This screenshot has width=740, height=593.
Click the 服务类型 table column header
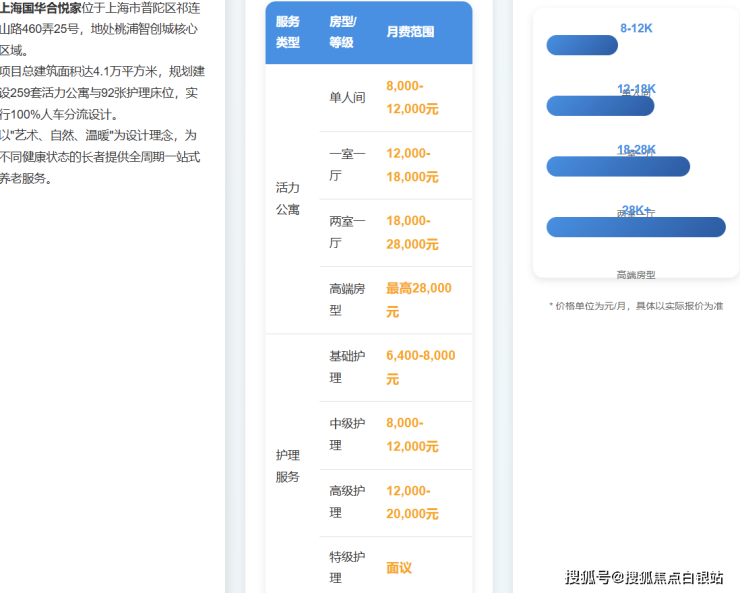click(288, 32)
